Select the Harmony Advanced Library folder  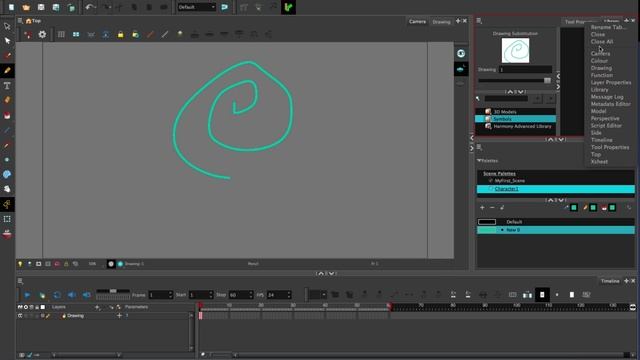pos(515,127)
